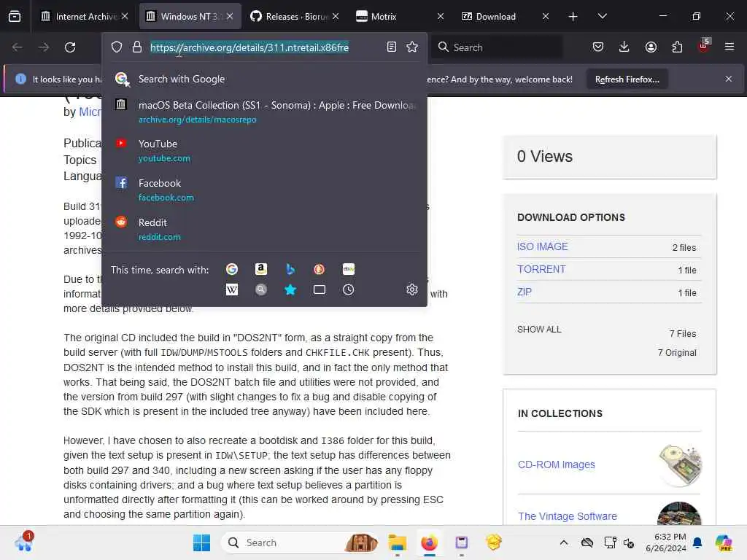The width and height of the screenshot is (747, 560).
Task: Choose the YouTube suggestion
Action: pos(264,150)
